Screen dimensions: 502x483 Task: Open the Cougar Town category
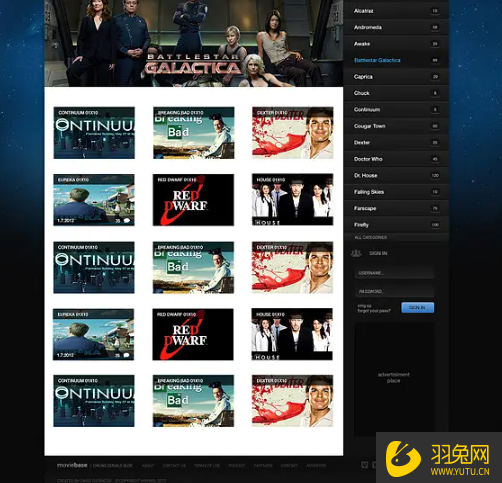pos(396,126)
